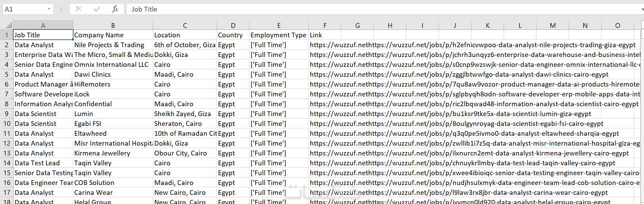Select the Nile Projects & Trading cell
The height and width of the screenshot is (204, 644).
[x=113, y=45]
